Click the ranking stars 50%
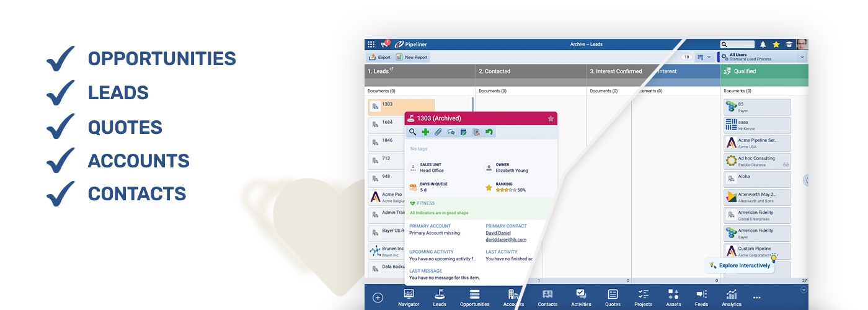The height and width of the screenshot is (310, 868). tap(511, 190)
